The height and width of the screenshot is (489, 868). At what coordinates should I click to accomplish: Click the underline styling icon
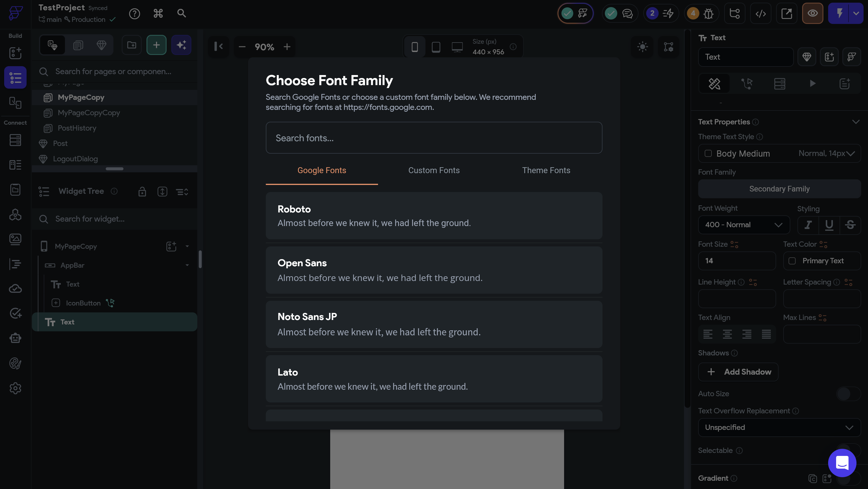(x=829, y=225)
